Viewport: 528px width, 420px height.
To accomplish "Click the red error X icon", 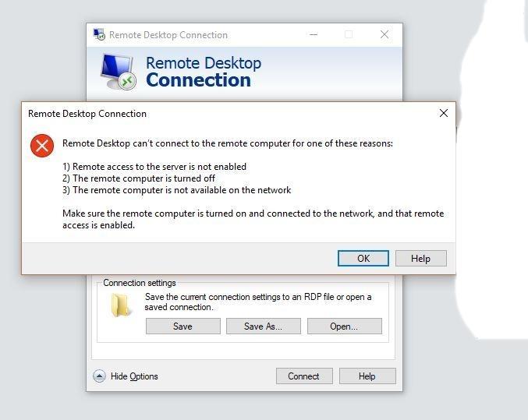I will pyautogui.click(x=41, y=146).
